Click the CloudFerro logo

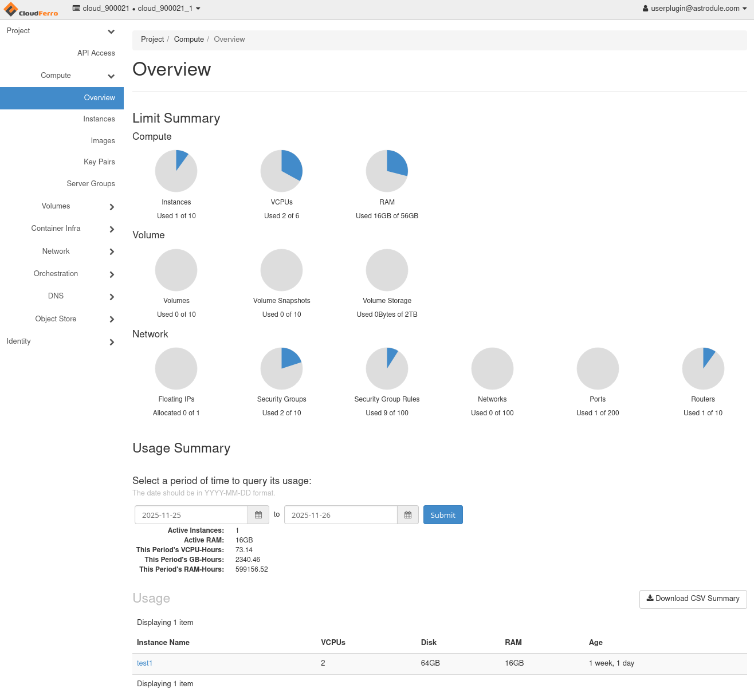(31, 10)
